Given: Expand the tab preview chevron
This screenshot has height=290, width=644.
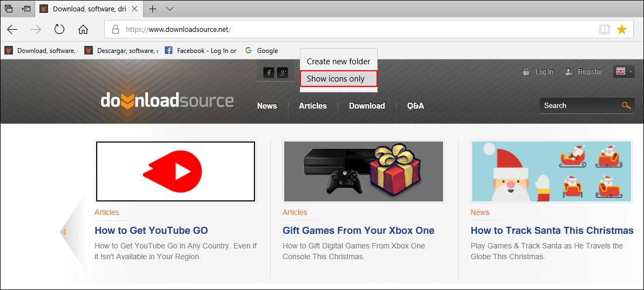Looking at the screenshot, I should pyautogui.click(x=170, y=9).
